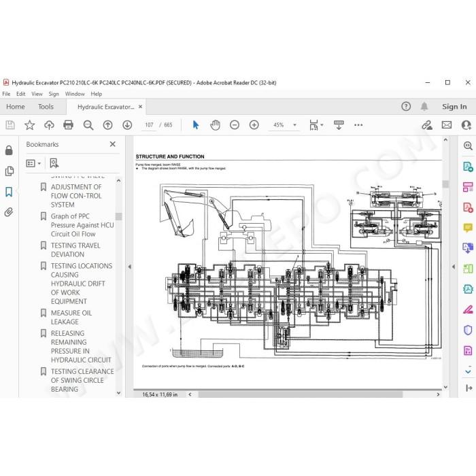Collapse the right tools pane arrow
This screenshot has width=476, height=476.
454,267
